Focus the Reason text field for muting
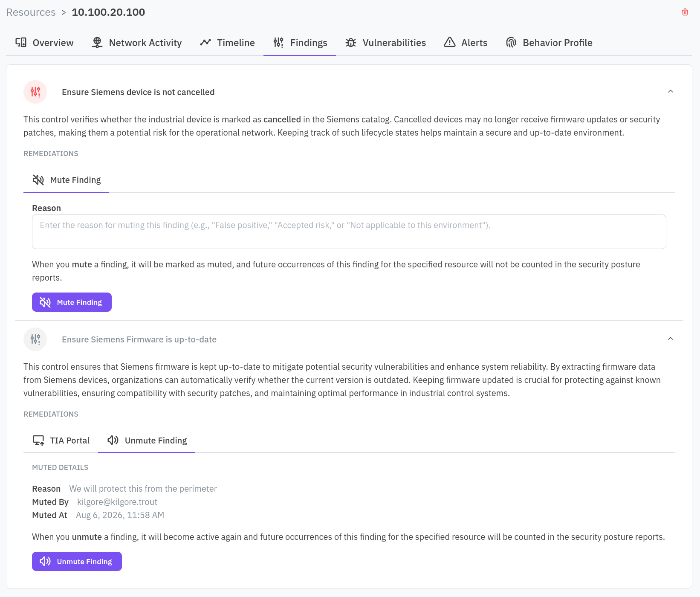The image size is (700, 597). coord(349,232)
